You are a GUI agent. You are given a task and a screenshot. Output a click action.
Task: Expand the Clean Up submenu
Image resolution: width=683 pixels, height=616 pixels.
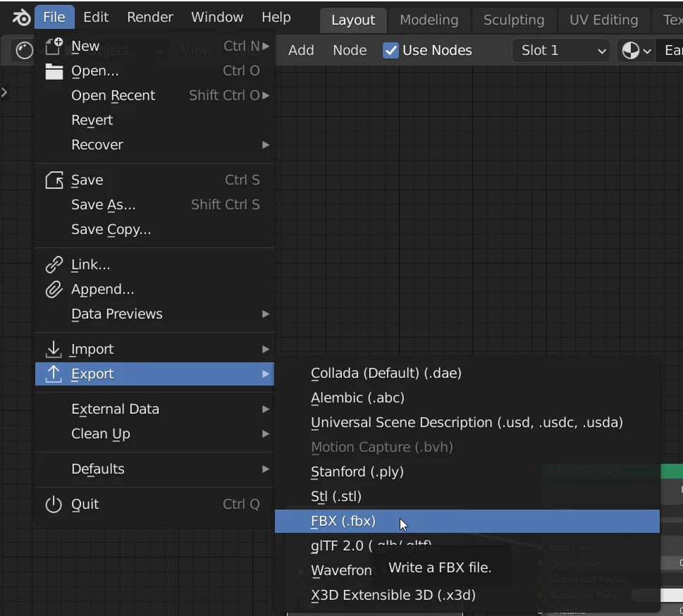[x=266, y=434]
